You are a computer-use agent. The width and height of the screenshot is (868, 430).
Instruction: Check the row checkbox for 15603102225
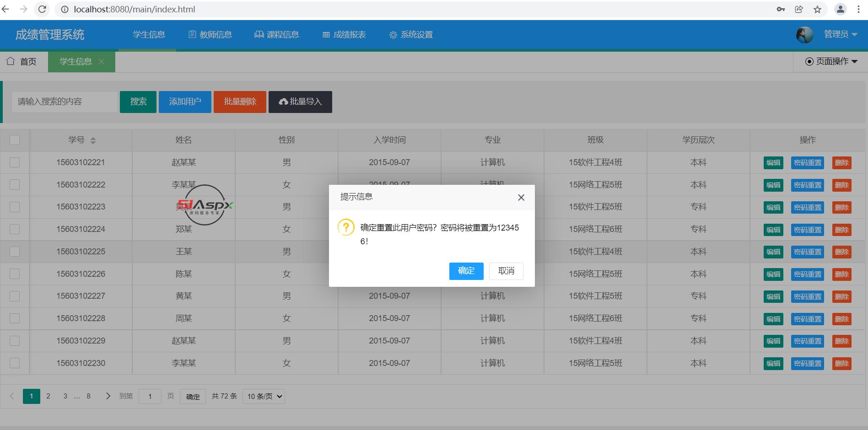(x=15, y=252)
